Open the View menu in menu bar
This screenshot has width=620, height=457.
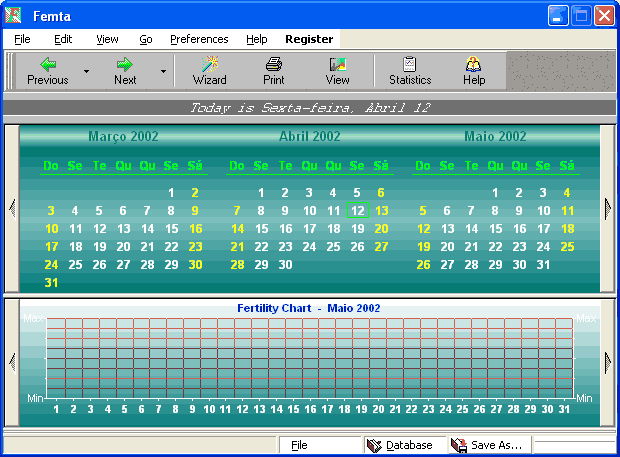point(107,39)
